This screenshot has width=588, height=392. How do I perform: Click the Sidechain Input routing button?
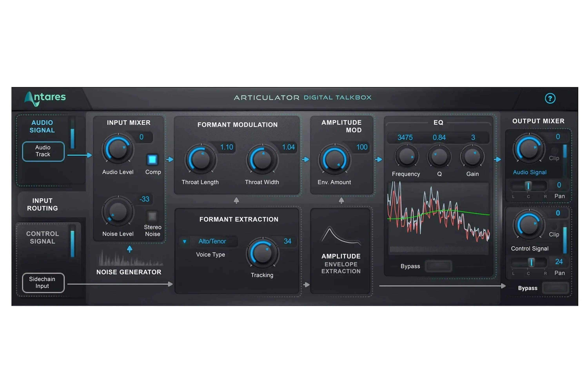[x=43, y=283]
